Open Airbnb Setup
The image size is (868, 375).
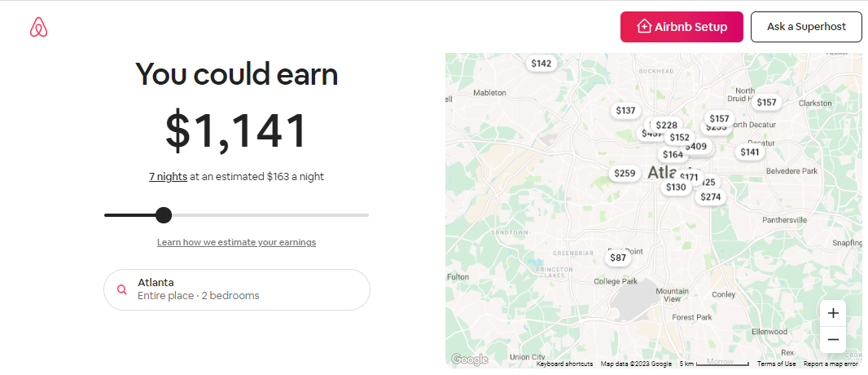pyautogui.click(x=682, y=27)
